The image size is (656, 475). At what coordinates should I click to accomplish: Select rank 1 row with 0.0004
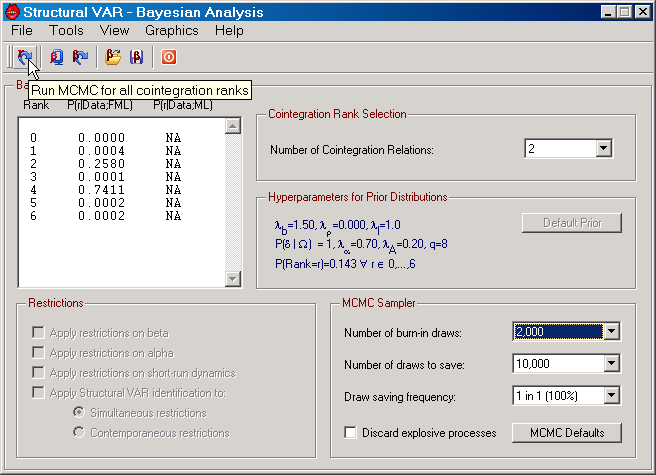pos(105,151)
